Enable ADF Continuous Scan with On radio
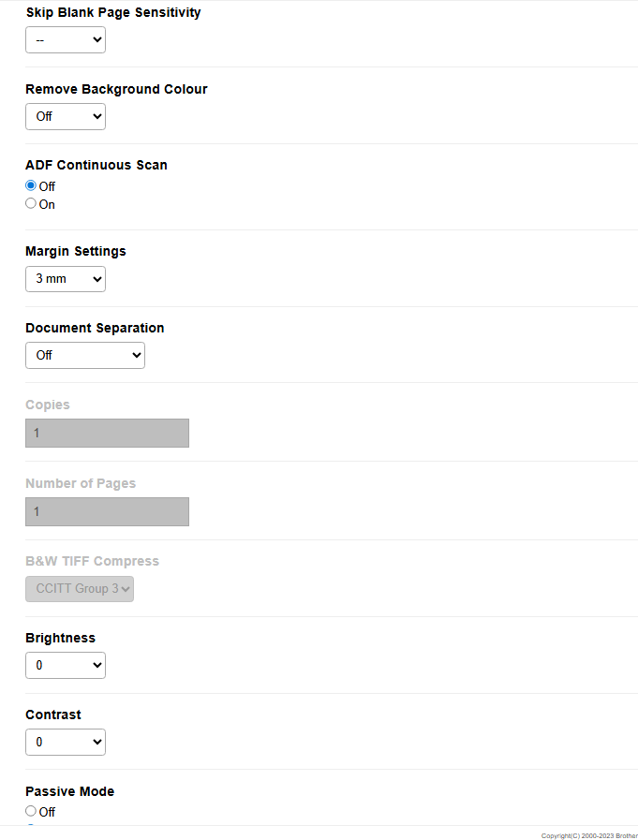 31,203
